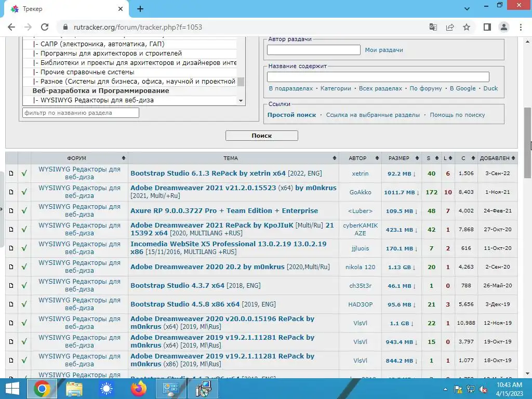Screen dimensions: 532x399
Task: Open Axure RP 9.0.0.3727 Pro topic
Action: point(224,211)
